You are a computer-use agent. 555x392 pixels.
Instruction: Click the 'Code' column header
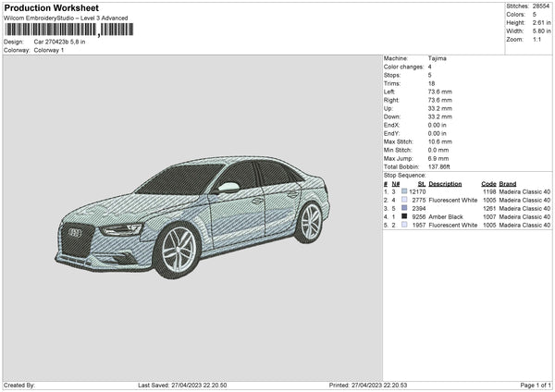pyautogui.click(x=488, y=184)
